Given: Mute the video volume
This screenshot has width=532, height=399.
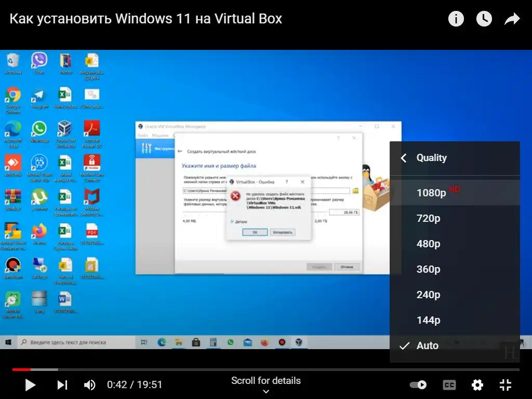Looking at the screenshot, I should (89, 385).
